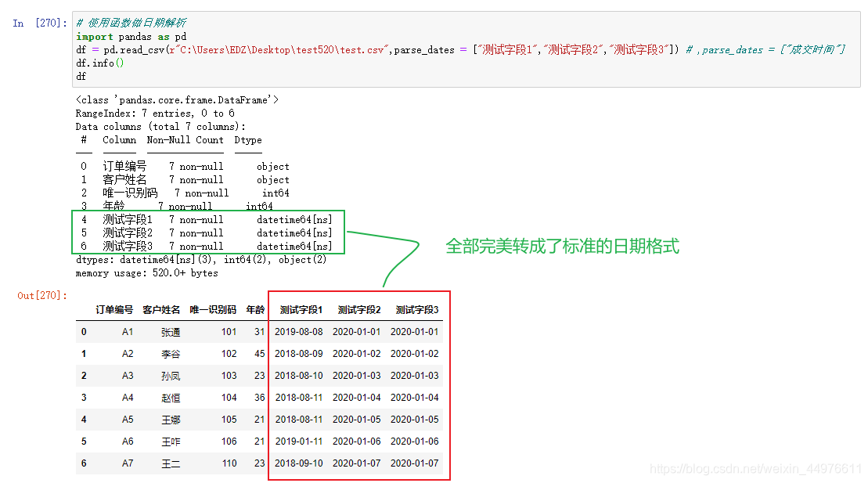Click customer name 孙凤

(171, 376)
